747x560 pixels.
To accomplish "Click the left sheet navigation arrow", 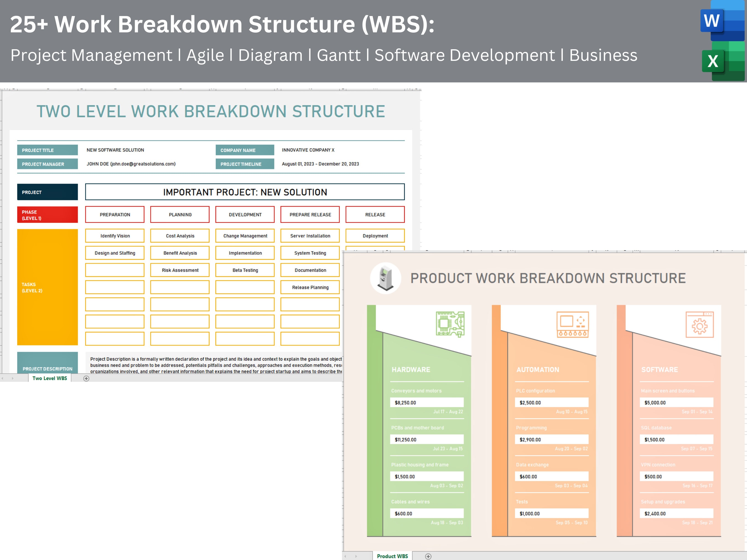I will coord(346,556).
